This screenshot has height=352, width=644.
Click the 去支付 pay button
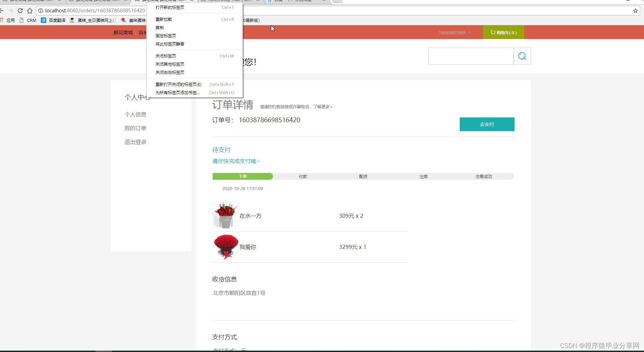[487, 124]
